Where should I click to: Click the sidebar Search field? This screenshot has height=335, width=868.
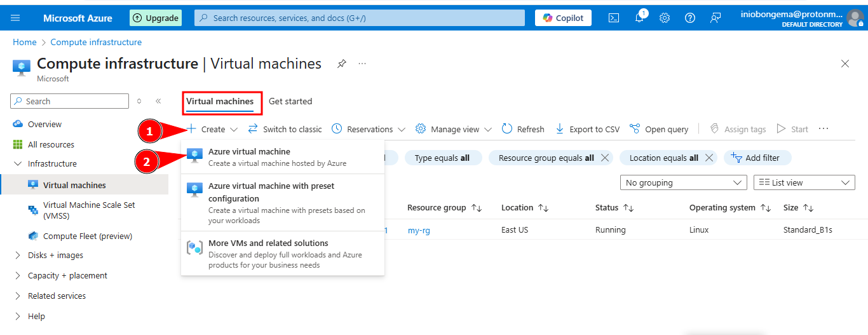pyautogui.click(x=70, y=101)
